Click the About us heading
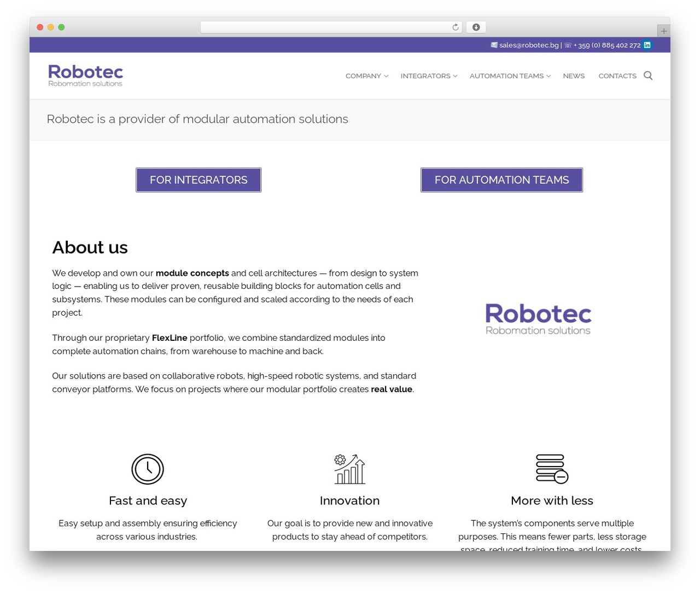Screen dimensions: 700x593 [x=90, y=247]
